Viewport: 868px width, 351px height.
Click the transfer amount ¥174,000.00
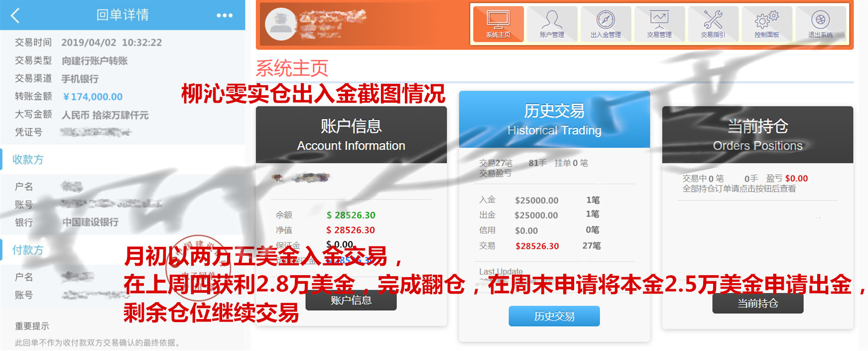tap(93, 97)
